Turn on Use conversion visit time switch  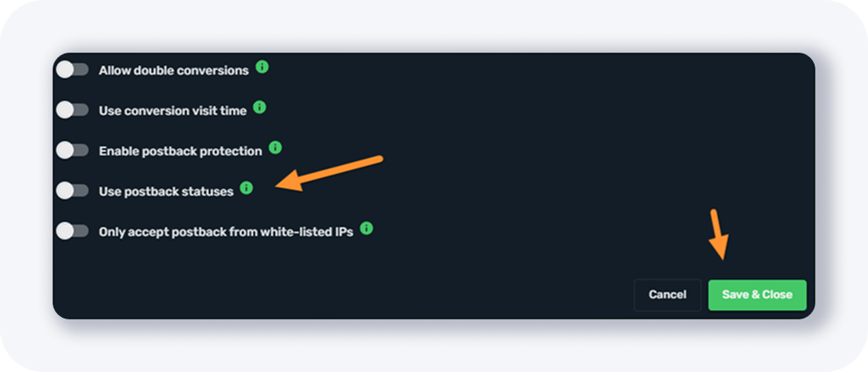point(73,111)
